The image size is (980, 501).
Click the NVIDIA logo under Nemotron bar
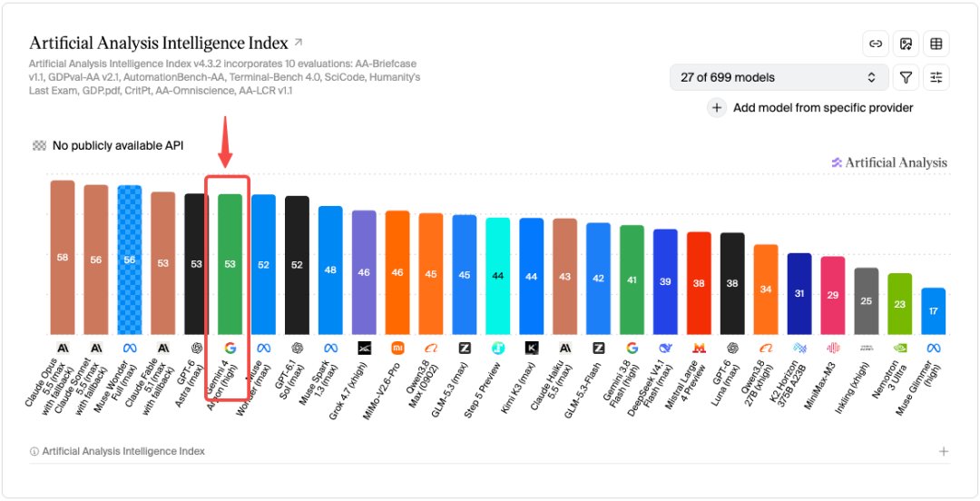tap(899, 349)
